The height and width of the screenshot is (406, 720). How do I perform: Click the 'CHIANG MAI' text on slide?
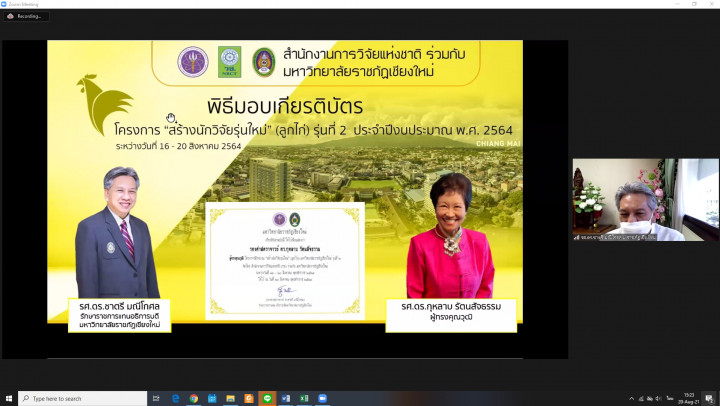coord(498,143)
